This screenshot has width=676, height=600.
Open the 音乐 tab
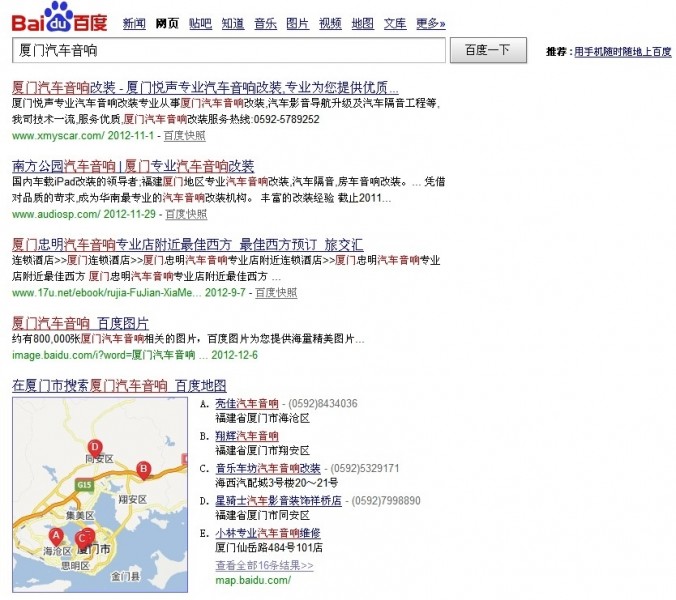coord(265,23)
